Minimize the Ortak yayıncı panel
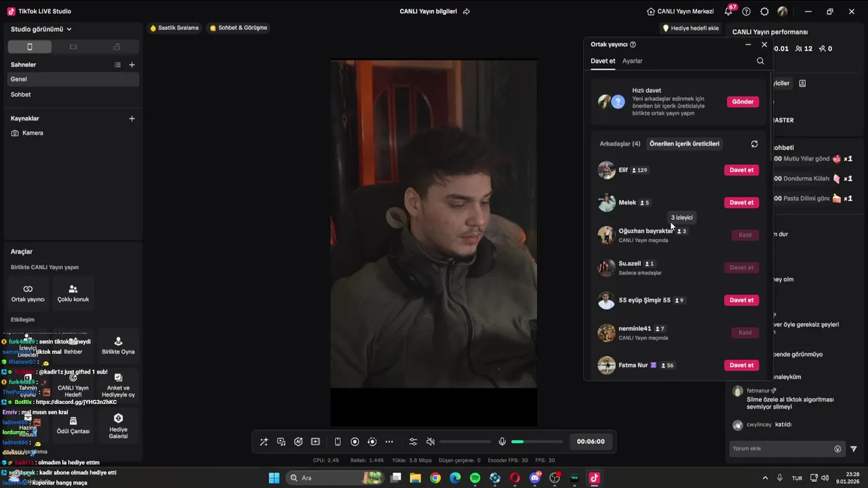This screenshot has width=868, height=488. (x=748, y=45)
